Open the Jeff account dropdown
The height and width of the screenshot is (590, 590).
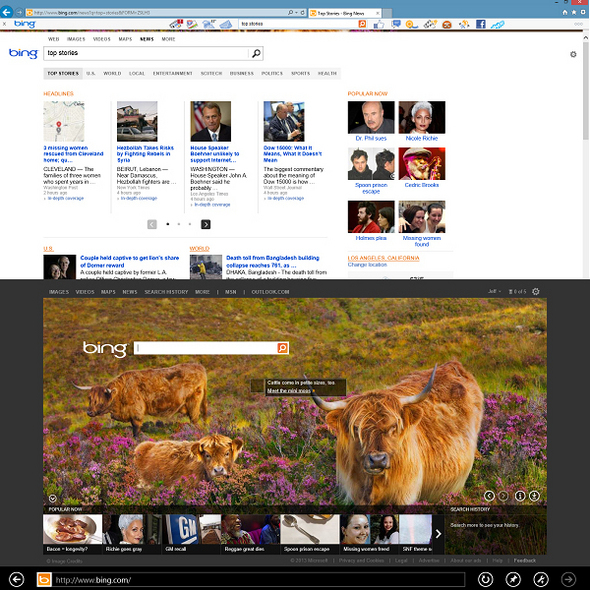click(494, 292)
